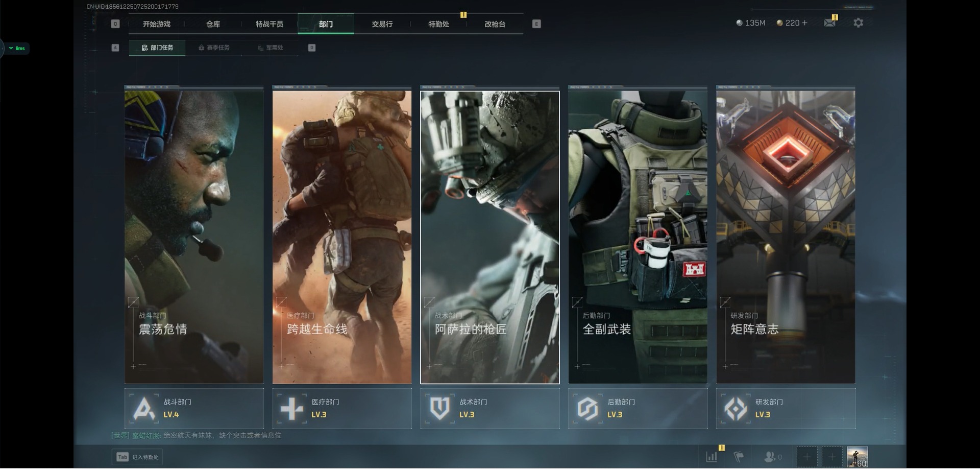The width and height of the screenshot is (980, 469).
Task: Open the 矩阵意志 mission card
Action: (x=786, y=237)
